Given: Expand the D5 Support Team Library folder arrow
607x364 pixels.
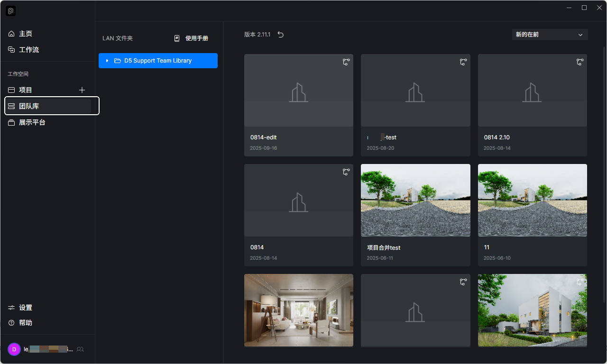Looking at the screenshot, I should [107, 61].
